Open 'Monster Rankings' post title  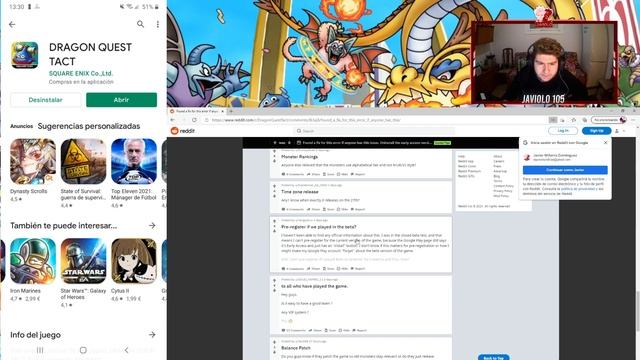point(299,157)
